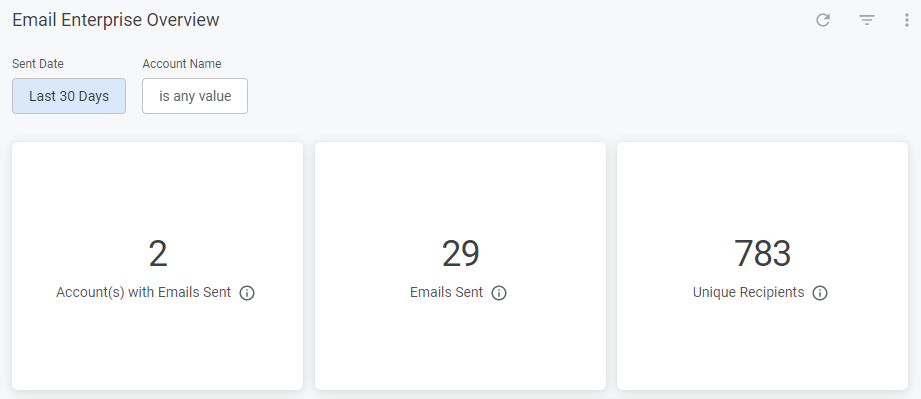The width and height of the screenshot is (921, 399).
Task: Select the Account(s) with Emails Sent tile
Action: point(157,266)
